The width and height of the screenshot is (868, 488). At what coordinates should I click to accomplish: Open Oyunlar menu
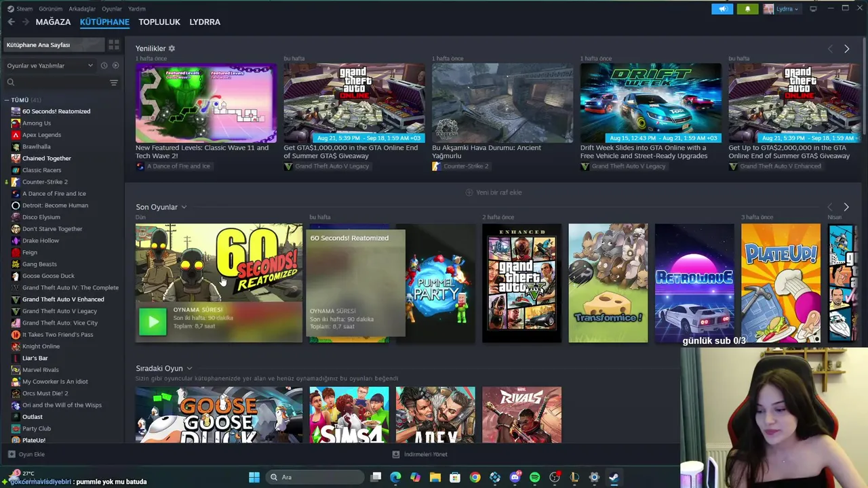pyautogui.click(x=112, y=9)
